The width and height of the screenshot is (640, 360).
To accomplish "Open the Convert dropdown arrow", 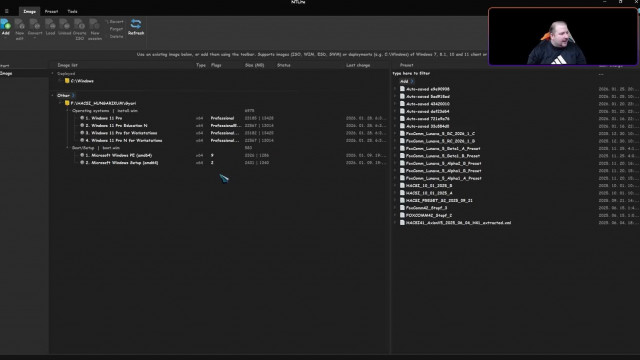I will pos(35,38).
